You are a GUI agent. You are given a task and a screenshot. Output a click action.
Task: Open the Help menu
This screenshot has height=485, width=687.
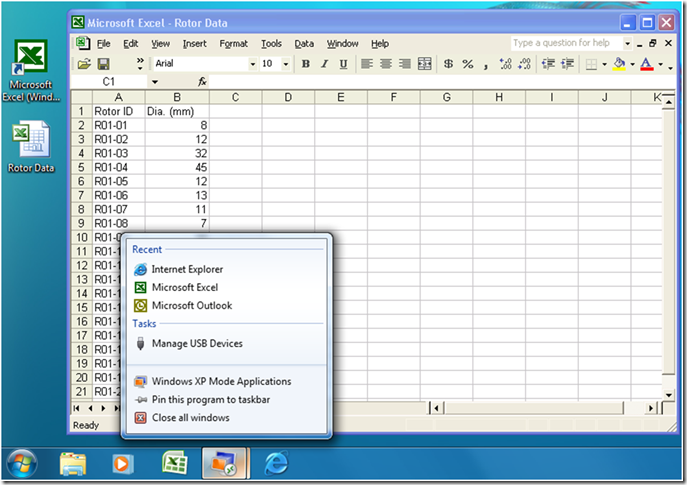click(x=380, y=43)
